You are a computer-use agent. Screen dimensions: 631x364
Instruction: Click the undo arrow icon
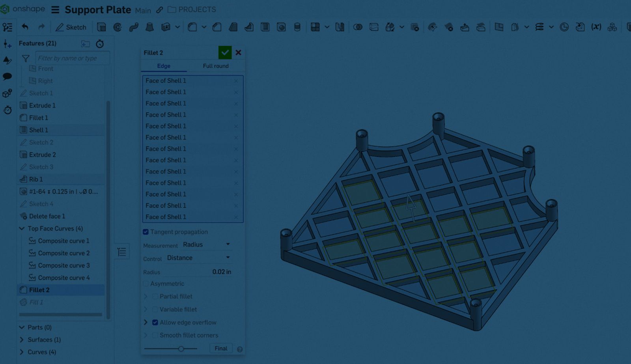point(25,27)
